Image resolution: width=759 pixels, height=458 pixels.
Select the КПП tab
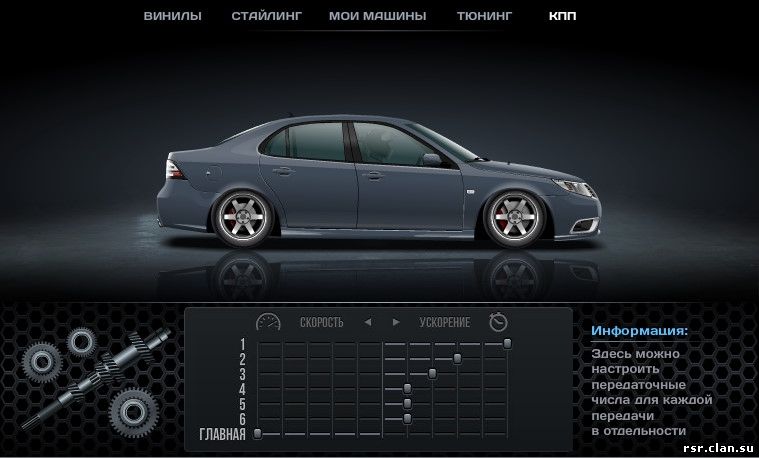(562, 16)
